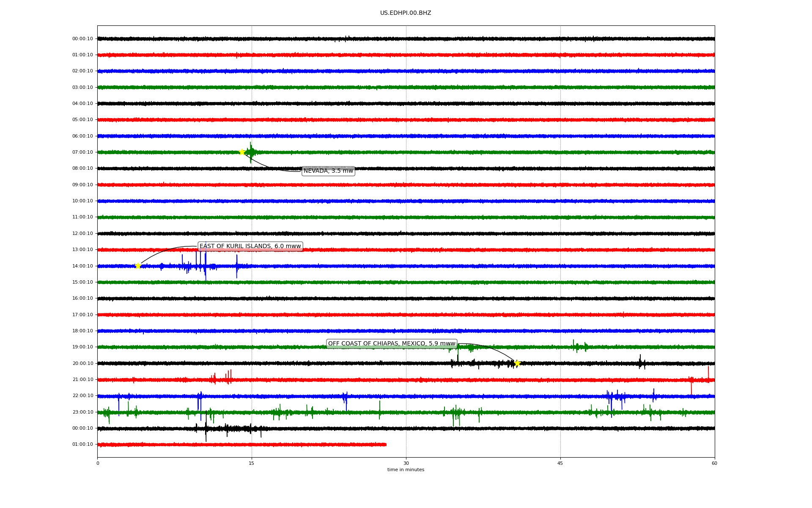812x508 pixels.
Task: Click the yellow star on the 07:00:10 trace
Action: (242, 152)
